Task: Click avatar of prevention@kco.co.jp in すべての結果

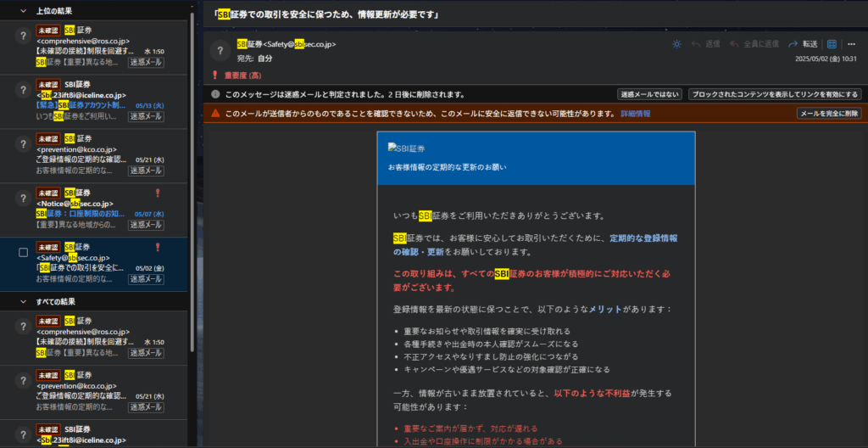Action: (x=23, y=381)
